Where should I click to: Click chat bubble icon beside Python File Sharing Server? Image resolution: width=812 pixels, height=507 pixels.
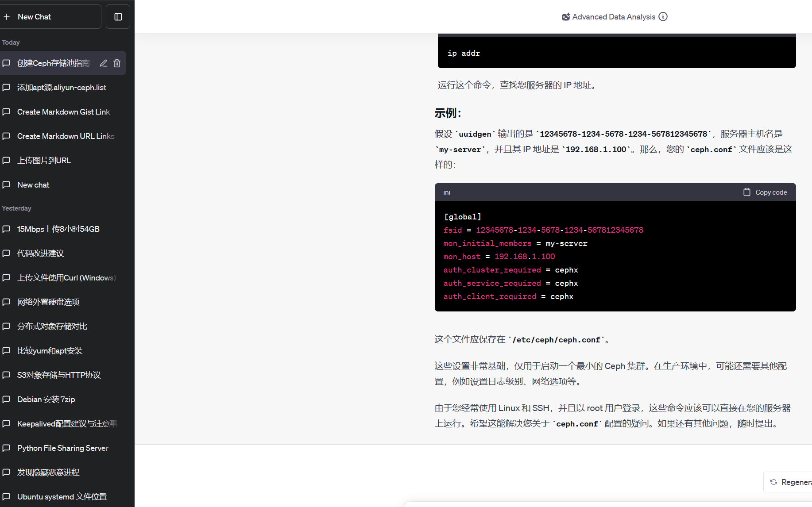coord(7,448)
